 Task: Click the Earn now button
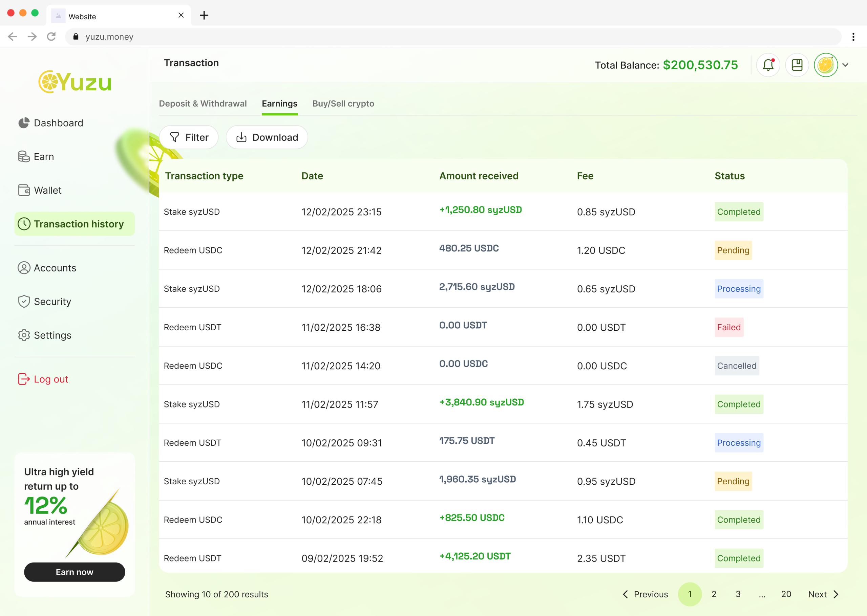tap(75, 572)
